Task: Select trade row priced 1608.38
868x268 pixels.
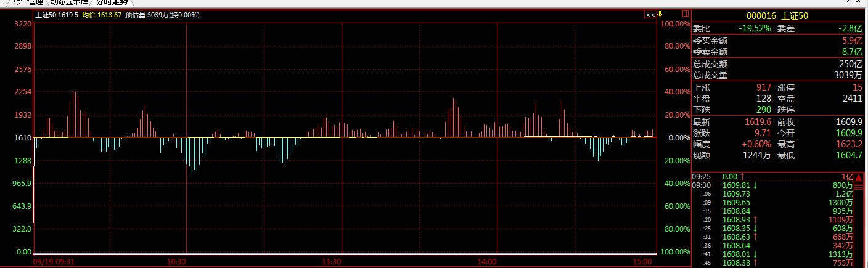Action: [x=773, y=262]
